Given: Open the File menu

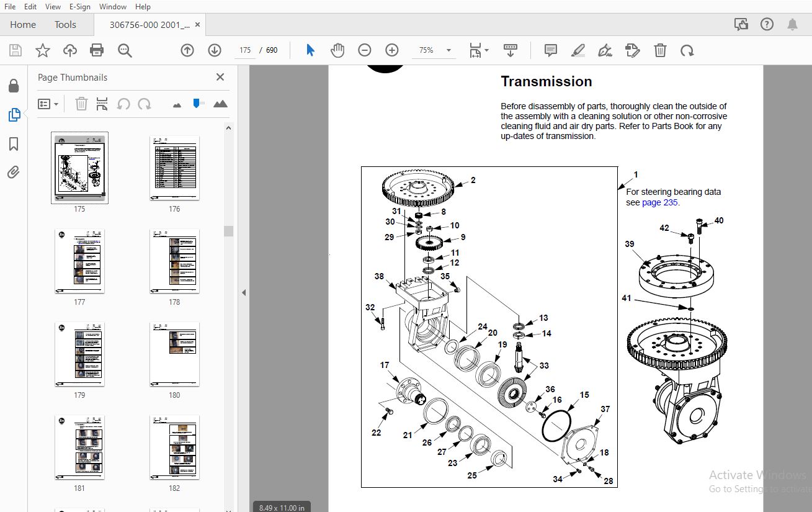Looking at the screenshot, I should coord(10,7).
